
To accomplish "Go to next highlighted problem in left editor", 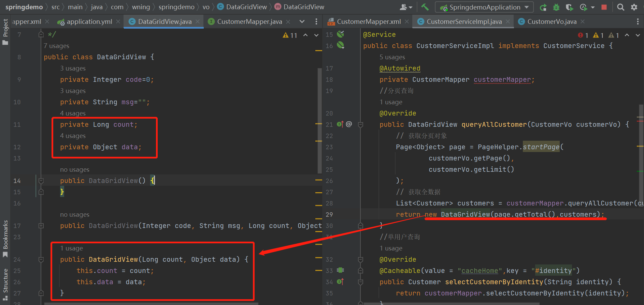I will point(316,35).
